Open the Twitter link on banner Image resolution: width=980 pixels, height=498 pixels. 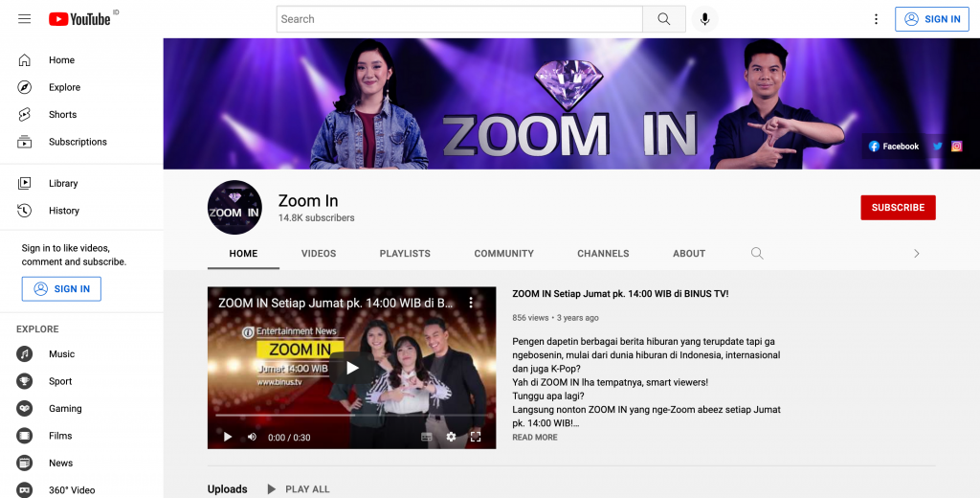938,147
